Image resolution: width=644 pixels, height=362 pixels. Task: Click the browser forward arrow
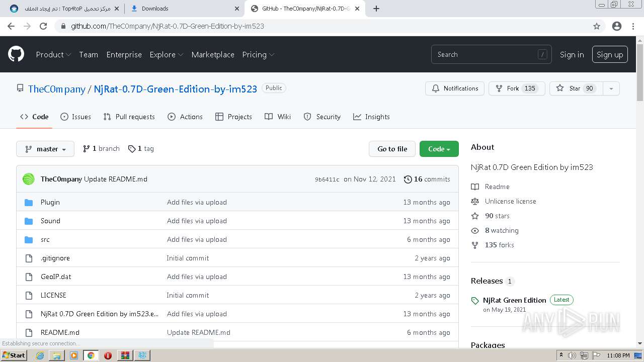[27, 26]
